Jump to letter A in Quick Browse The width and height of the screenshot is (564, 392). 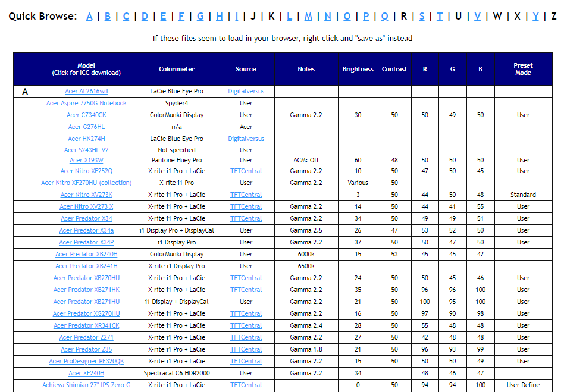pyautogui.click(x=90, y=17)
